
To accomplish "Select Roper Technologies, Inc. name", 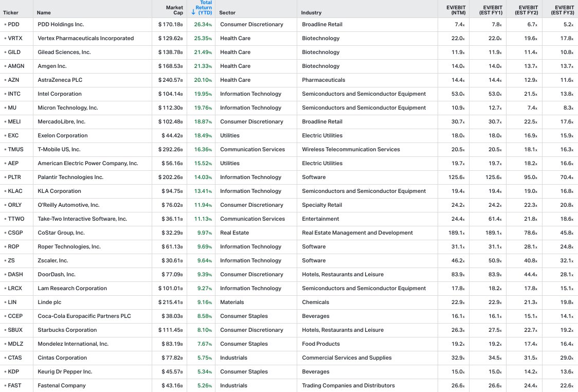I will [69, 247].
